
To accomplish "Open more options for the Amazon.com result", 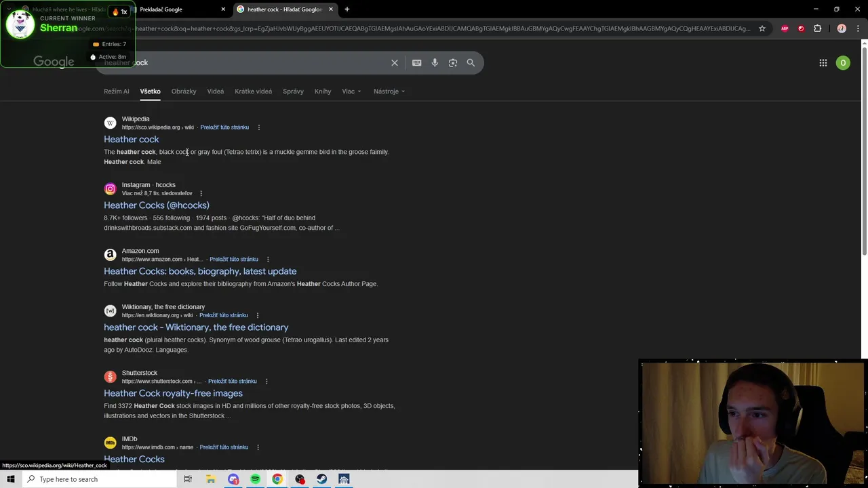I will pyautogui.click(x=268, y=259).
